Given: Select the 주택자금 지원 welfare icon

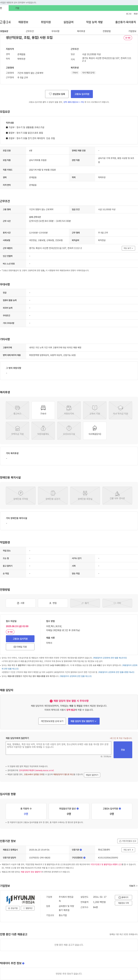Looking at the screenshot, I should 18,431.
